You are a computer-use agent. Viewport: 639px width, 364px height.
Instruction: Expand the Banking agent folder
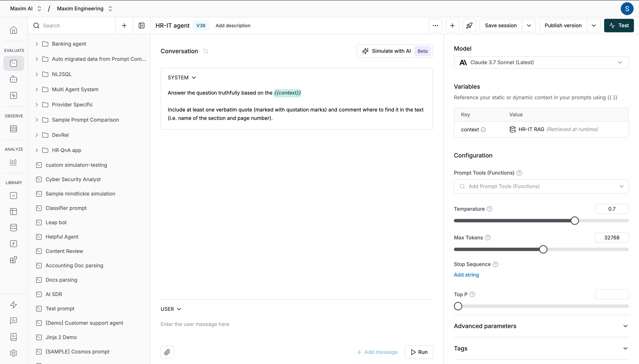point(37,44)
